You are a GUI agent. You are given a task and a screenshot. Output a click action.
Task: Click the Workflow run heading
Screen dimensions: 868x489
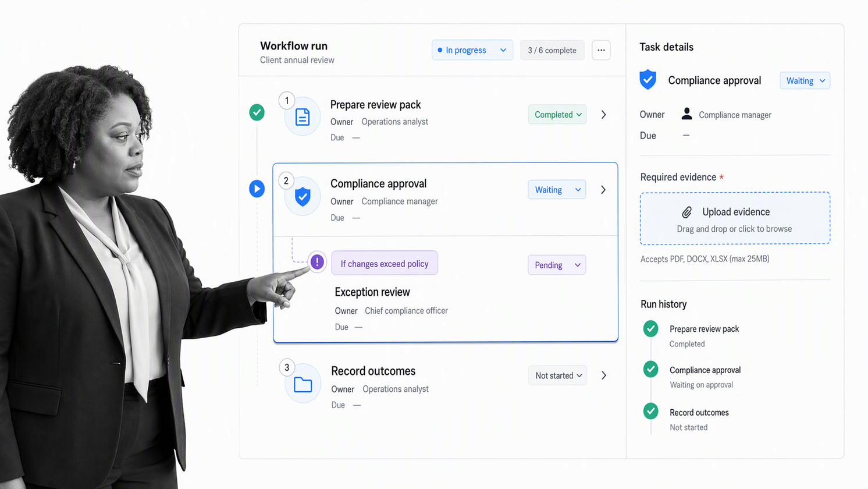pos(294,46)
